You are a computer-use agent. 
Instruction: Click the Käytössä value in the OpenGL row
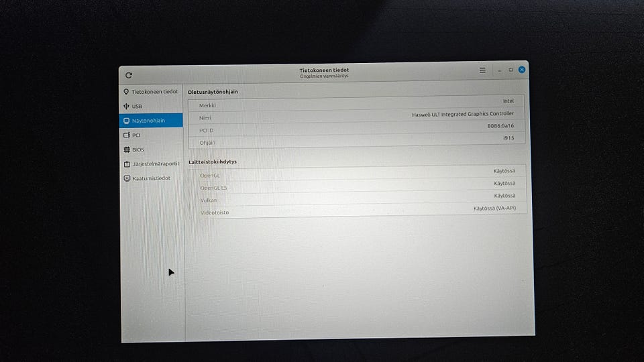pyautogui.click(x=504, y=171)
